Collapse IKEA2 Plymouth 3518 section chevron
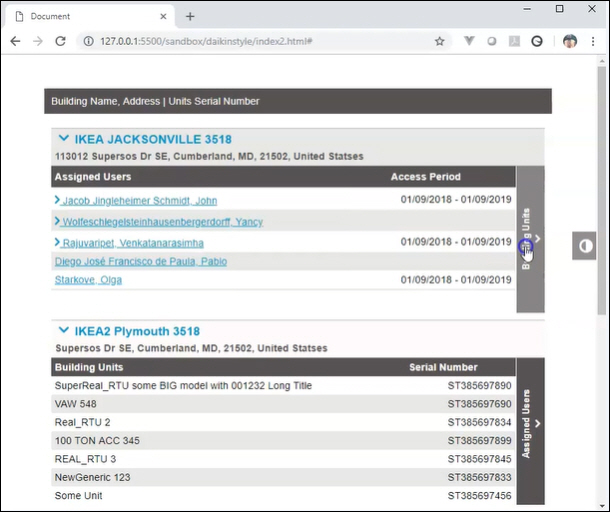The width and height of the screenshot is (610, 512). (63, 330)
